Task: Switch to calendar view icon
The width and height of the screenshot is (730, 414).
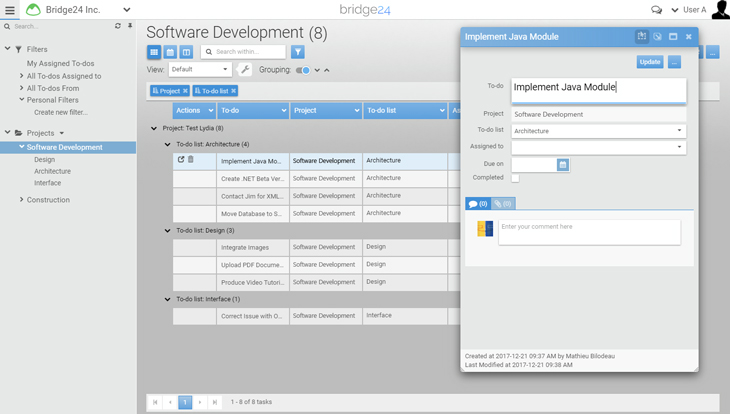Action: coord(170,52)
